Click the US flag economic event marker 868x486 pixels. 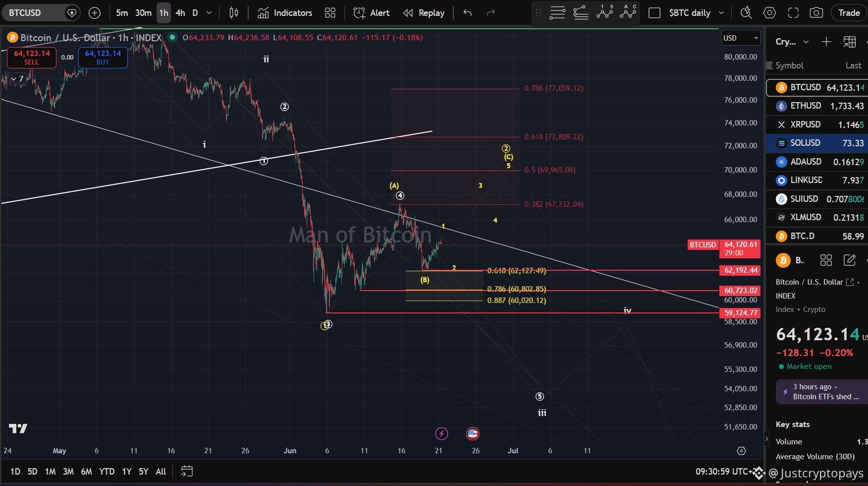[x=473, y=433]
